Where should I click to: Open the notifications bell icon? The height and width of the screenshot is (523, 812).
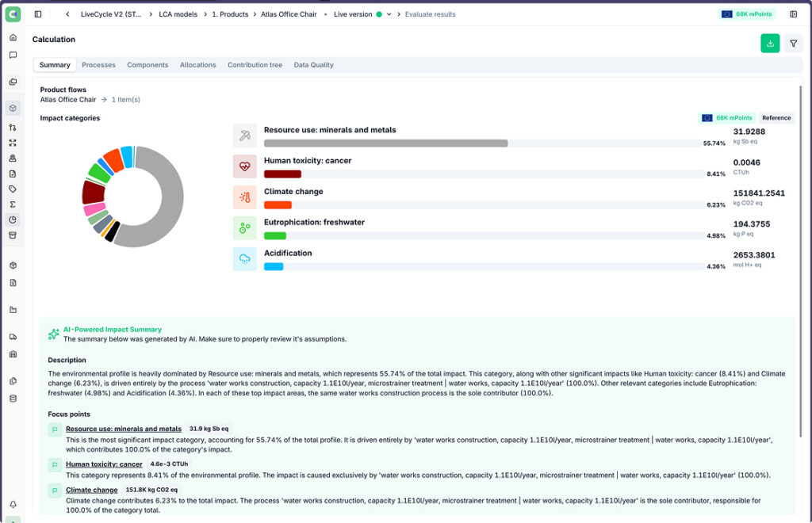click(13, 504)
